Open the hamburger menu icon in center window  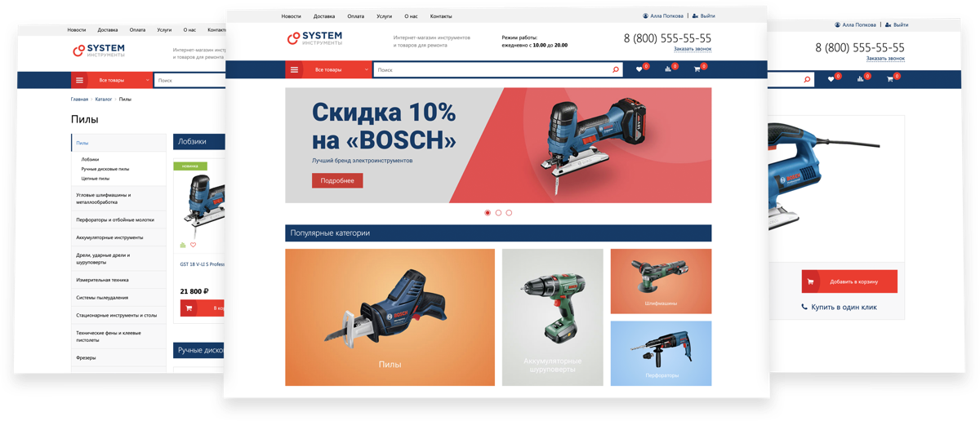(295, 70)
